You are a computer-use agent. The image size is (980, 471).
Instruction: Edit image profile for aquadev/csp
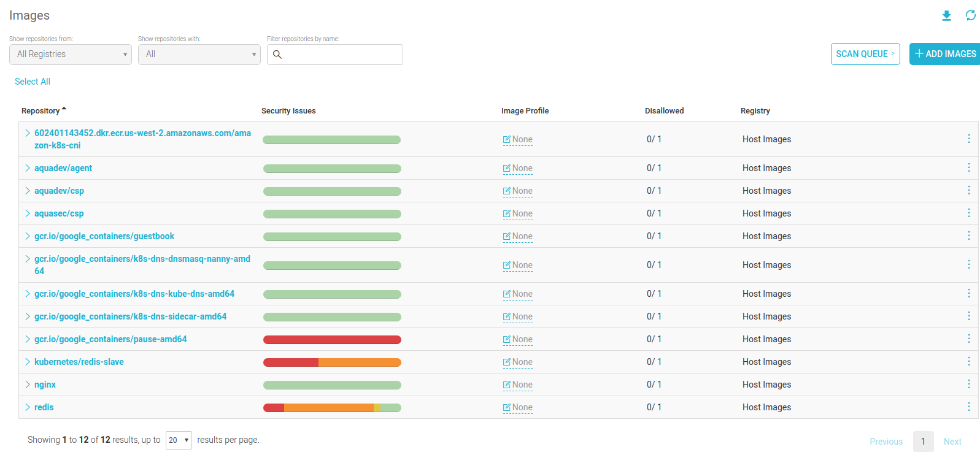click(517, 191)
